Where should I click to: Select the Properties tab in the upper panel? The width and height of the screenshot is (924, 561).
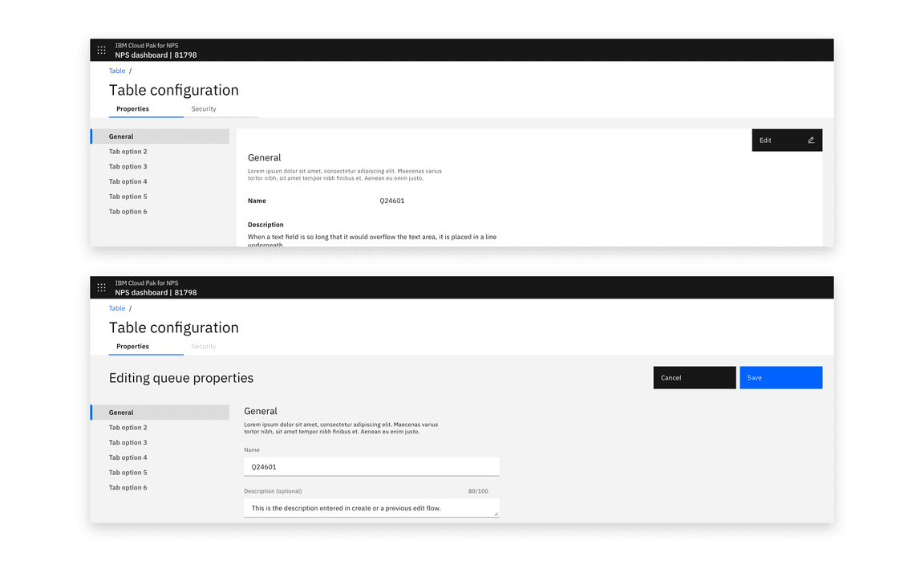tap(133, 109)
